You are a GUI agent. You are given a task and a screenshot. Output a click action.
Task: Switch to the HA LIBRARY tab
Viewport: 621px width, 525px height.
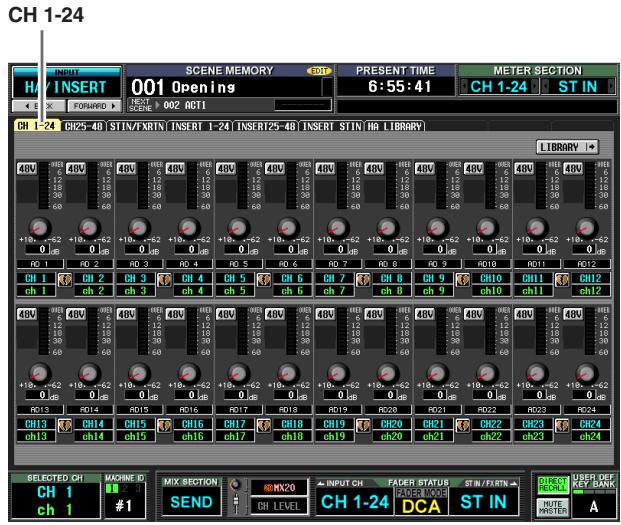click(394, 126)
